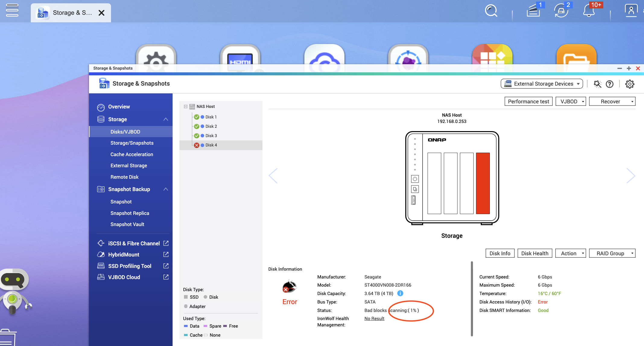
Task: Open the RAID Group dropdown
Action: (612, 253)
